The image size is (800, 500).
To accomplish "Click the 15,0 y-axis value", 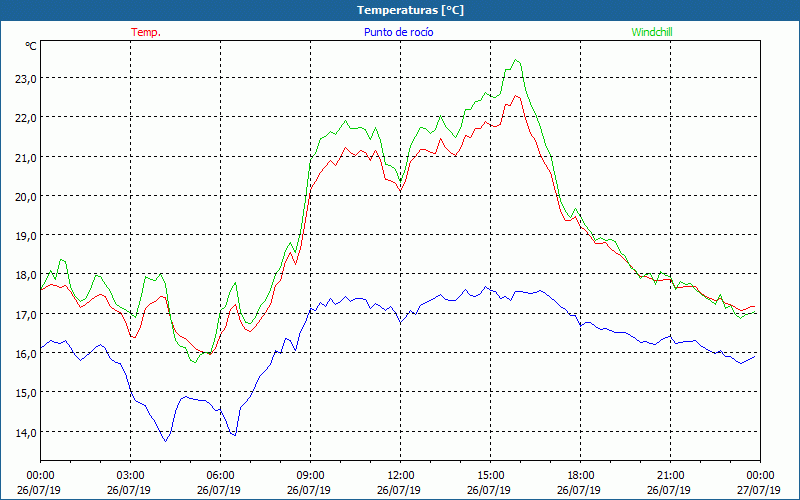I will point(24,393).
